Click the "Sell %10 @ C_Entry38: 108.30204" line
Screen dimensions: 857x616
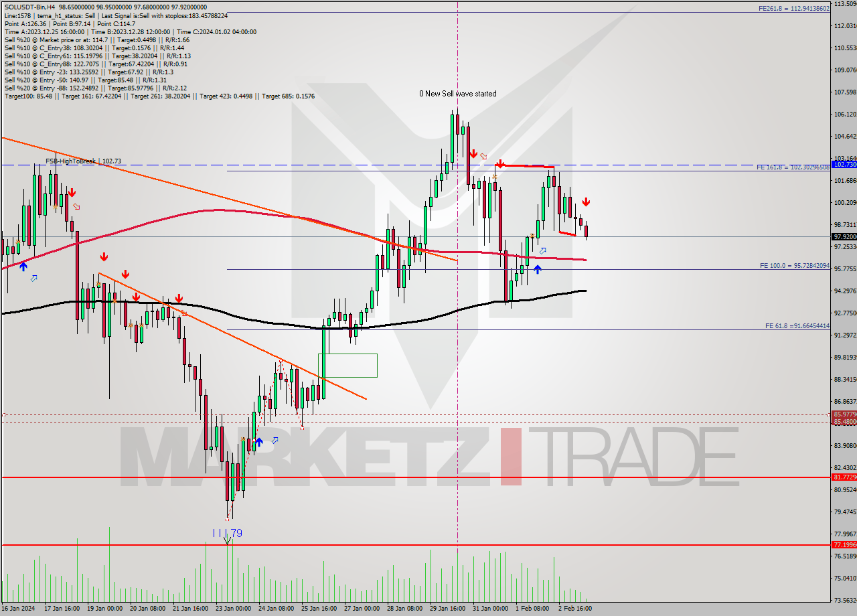pos(94,48)
